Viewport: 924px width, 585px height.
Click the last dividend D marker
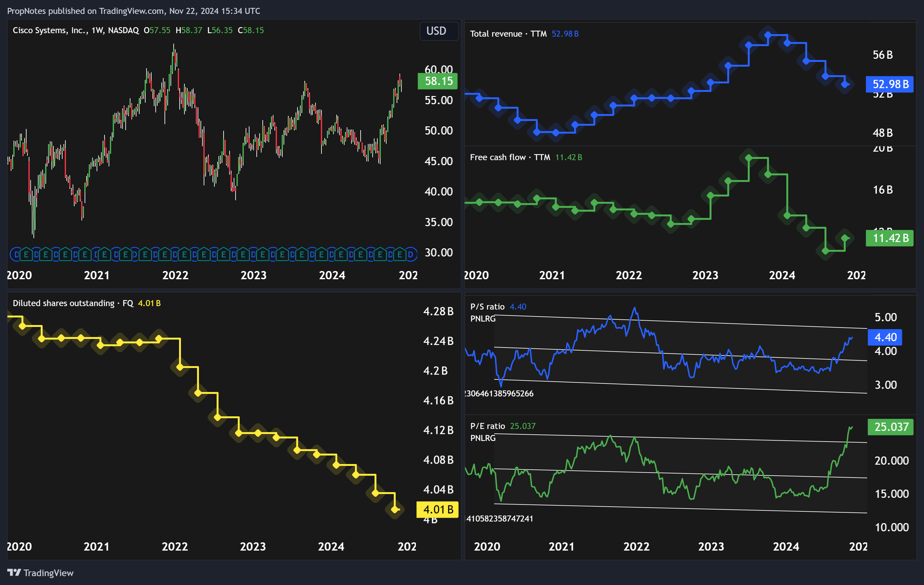click(x=411, y=255)
